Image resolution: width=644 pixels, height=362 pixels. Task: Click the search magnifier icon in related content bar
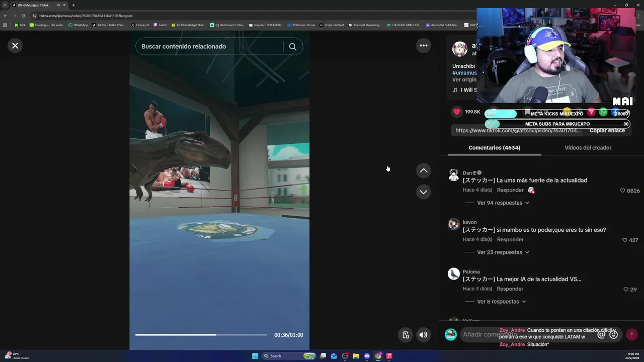click(x=292, y=46)
